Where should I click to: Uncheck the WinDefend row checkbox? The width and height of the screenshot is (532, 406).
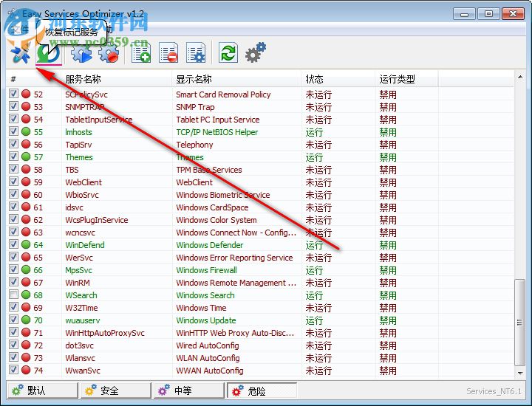click(13, 244)
